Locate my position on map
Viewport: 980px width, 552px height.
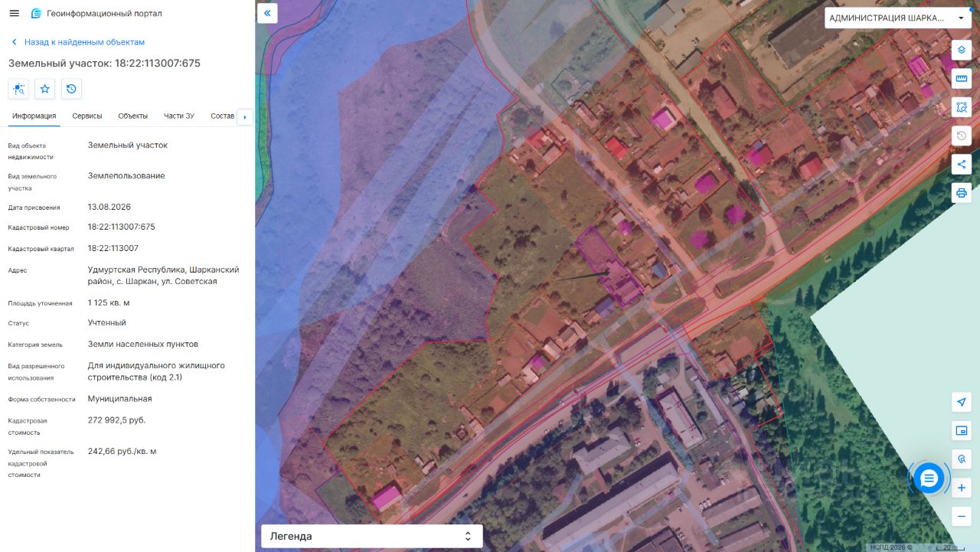coord(962,402)
